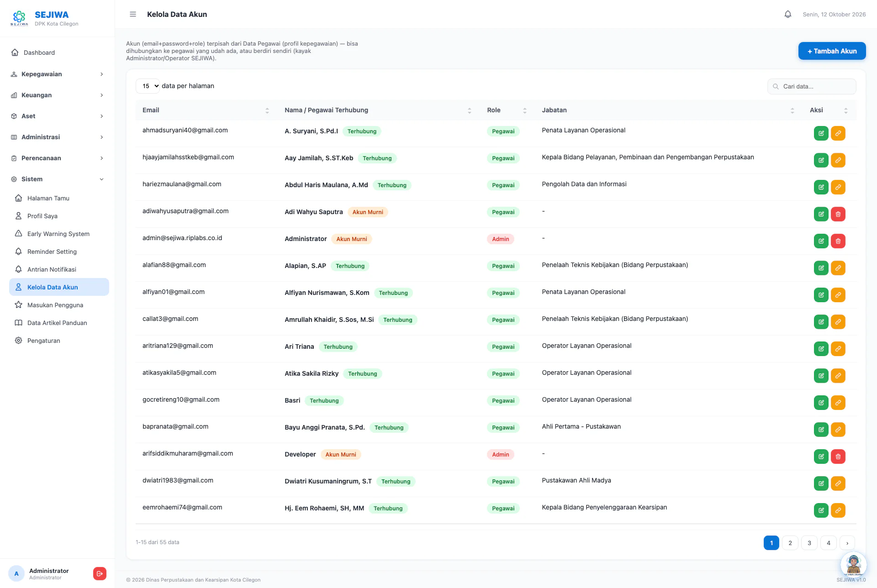Expand the Keuangan menu

click(58, 95)
